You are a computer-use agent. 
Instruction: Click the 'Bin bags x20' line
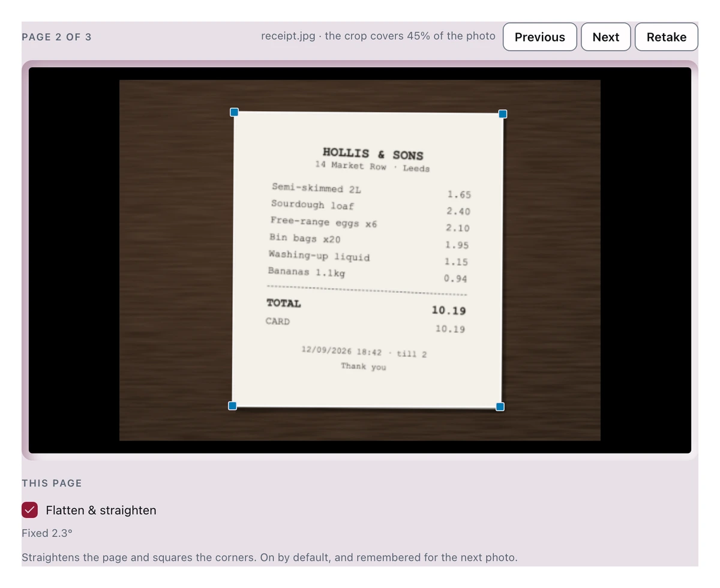[x=305, y=238]
